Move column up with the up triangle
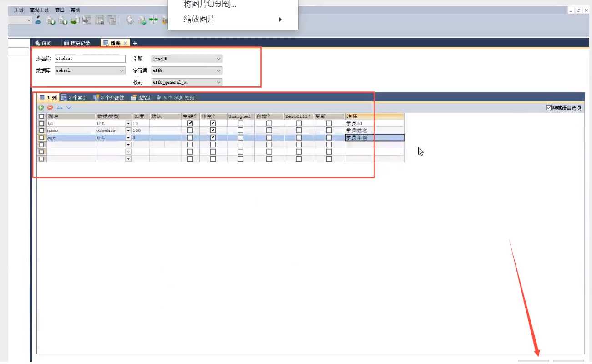Screen dimensions: 592x364 tap(60, 107)
